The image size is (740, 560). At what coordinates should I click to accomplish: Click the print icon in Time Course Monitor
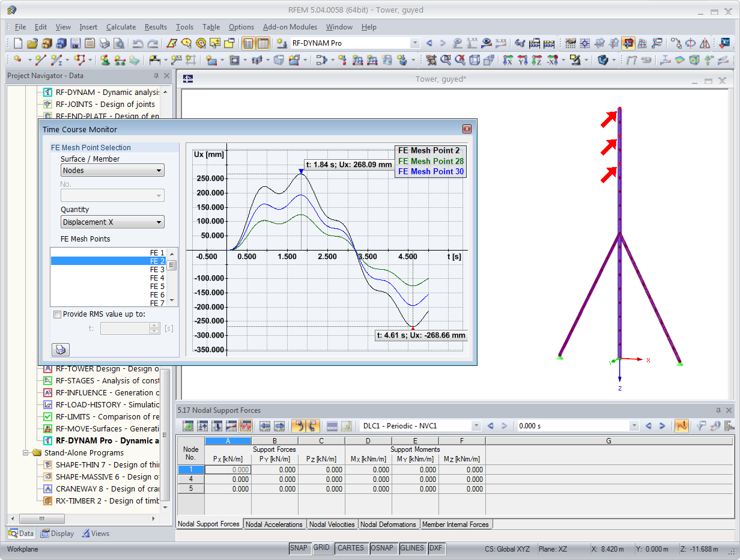(x=61, y=349)
